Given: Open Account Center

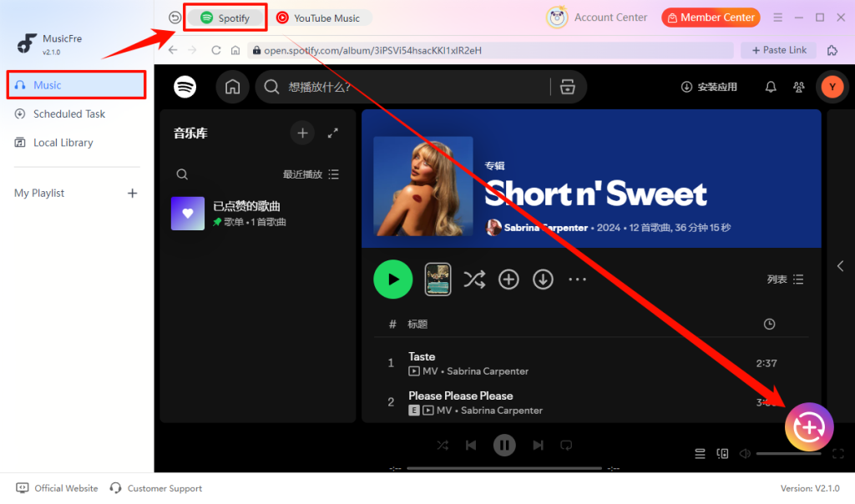Looking at the screenshot, I should tap(596, 18).
